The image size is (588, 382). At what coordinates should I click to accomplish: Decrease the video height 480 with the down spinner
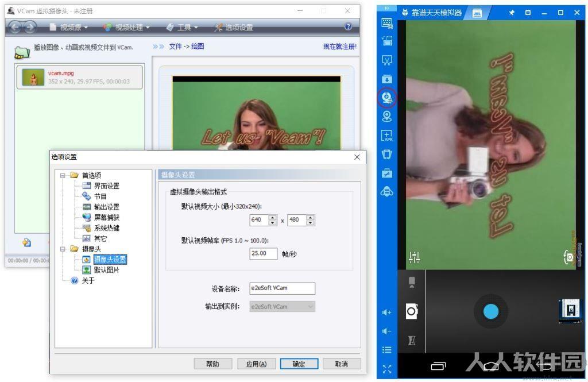coord(310,223)
